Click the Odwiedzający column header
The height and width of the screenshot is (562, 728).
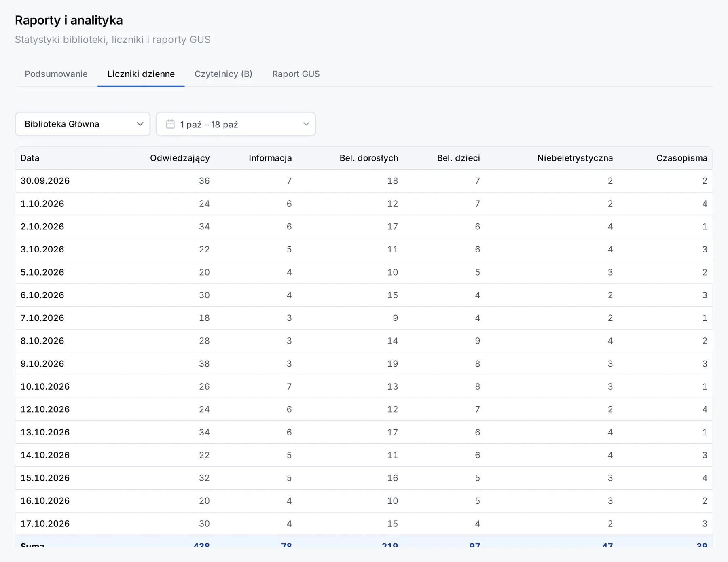point(180,158)
